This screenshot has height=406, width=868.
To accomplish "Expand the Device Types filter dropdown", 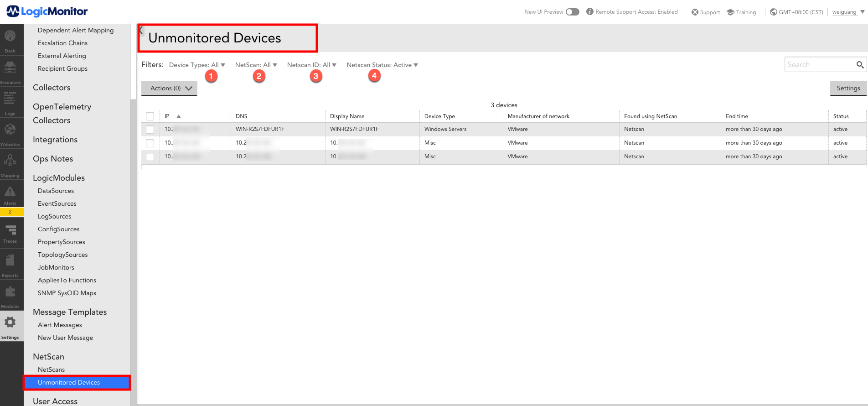I will pos(197,65).
